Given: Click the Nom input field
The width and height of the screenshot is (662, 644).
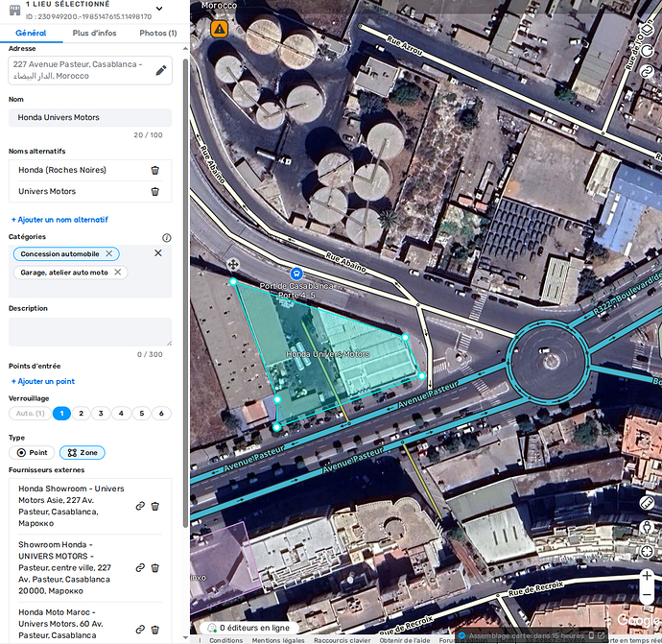Looking at the screenshot, I should (x=90, y=117).
